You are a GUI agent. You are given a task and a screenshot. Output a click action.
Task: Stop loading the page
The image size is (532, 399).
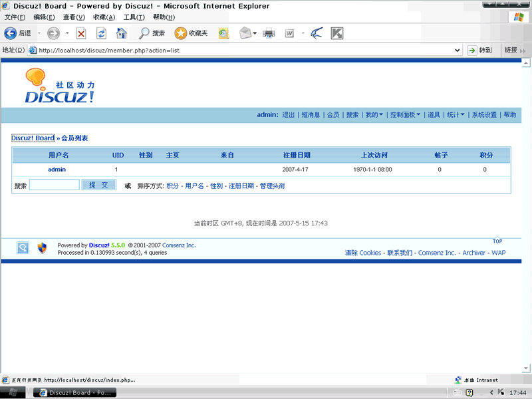point(81,33)
